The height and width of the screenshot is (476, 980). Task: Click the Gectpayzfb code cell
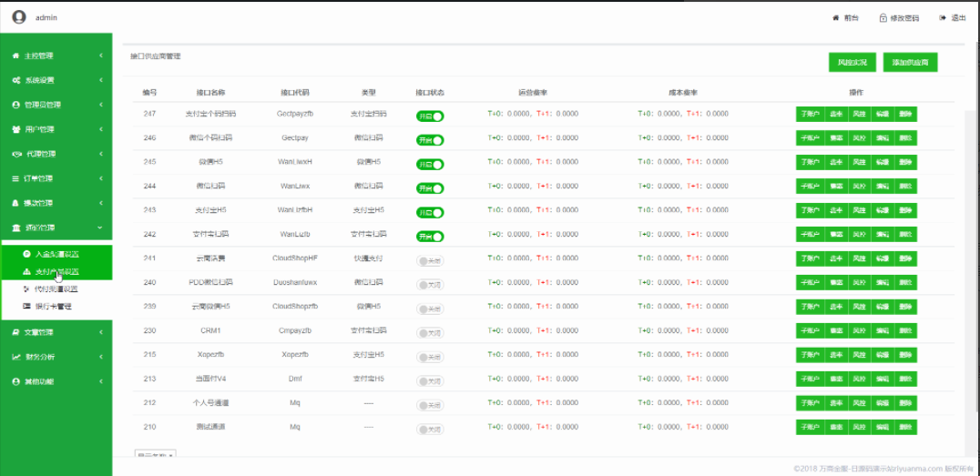coord(295,115)
